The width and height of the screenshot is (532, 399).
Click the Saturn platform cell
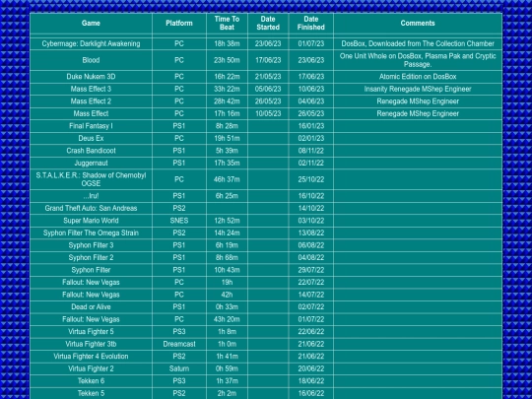coord(179,368)
